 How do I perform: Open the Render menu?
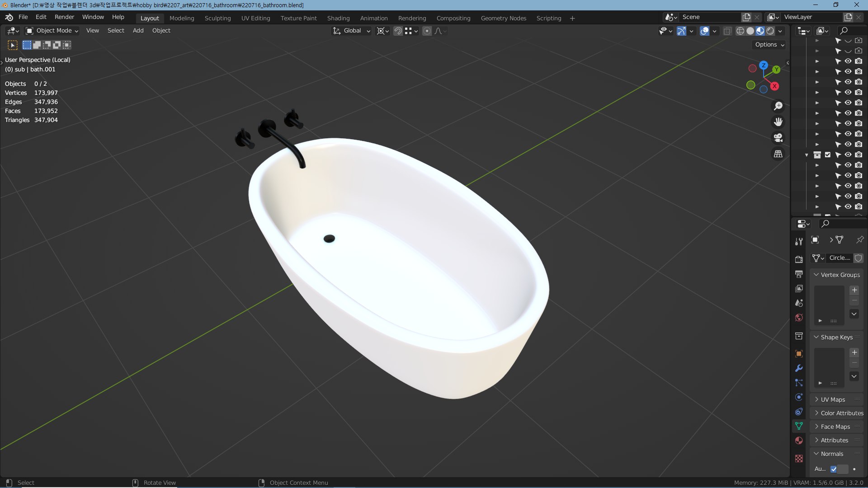pos(64,17)
